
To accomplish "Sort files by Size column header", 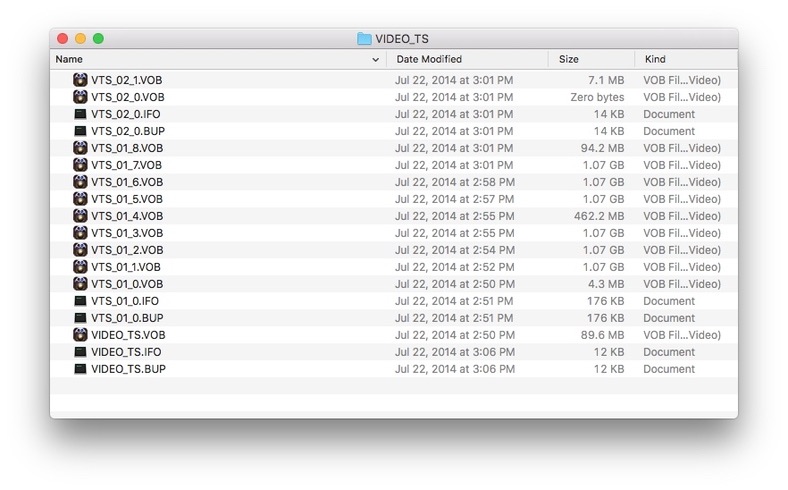I will coord(591,59).
